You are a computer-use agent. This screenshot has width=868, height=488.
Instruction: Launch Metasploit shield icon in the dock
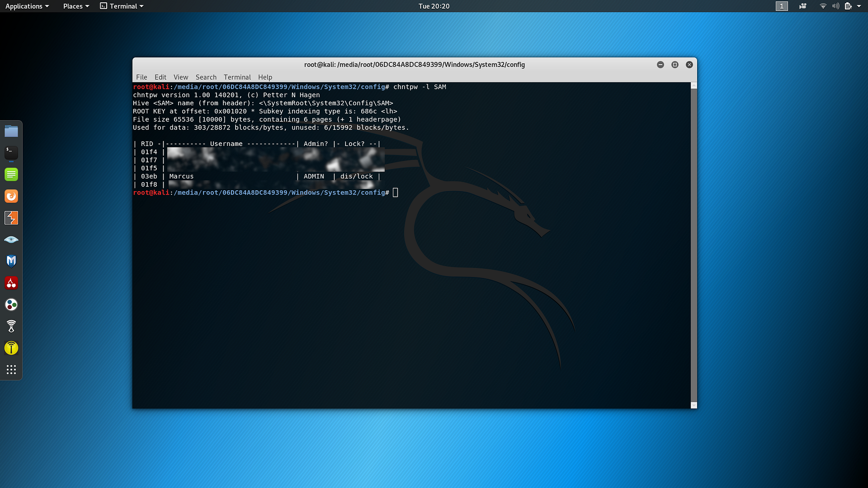[x=11, y=261]
